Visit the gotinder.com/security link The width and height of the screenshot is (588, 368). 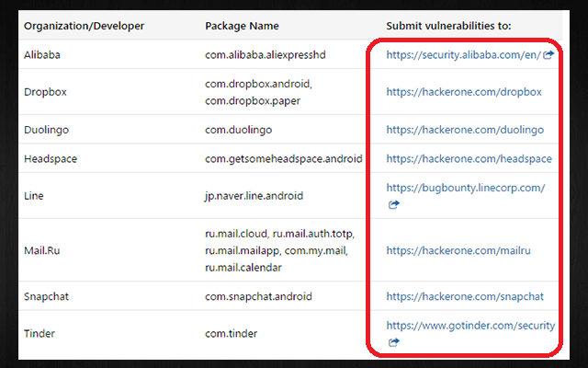coord(470,326)
